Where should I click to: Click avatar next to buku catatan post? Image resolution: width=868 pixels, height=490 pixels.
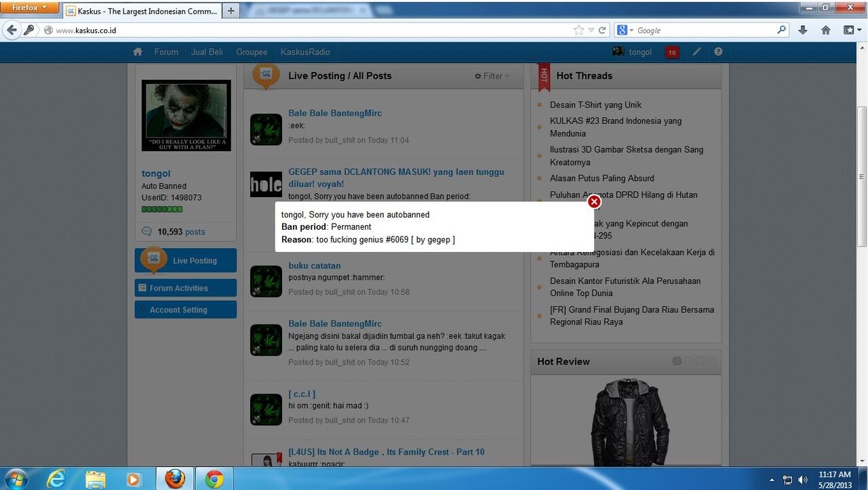(x=266, y=281)
